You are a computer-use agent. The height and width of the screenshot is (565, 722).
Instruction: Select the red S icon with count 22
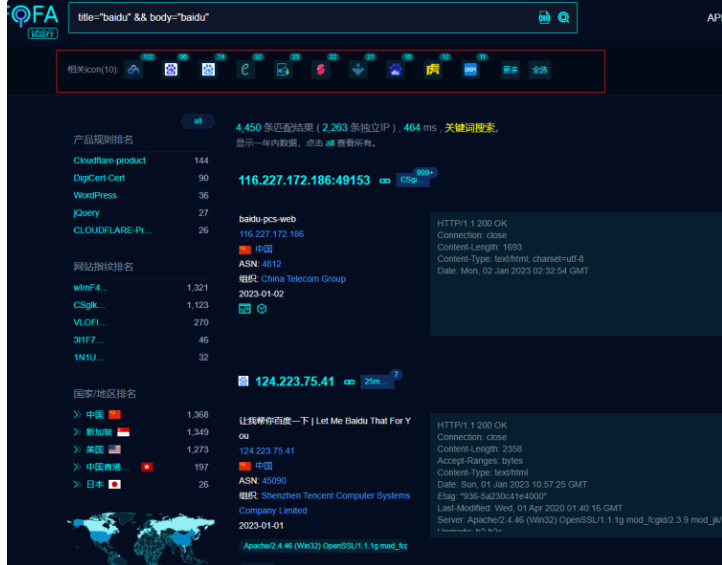320,70
